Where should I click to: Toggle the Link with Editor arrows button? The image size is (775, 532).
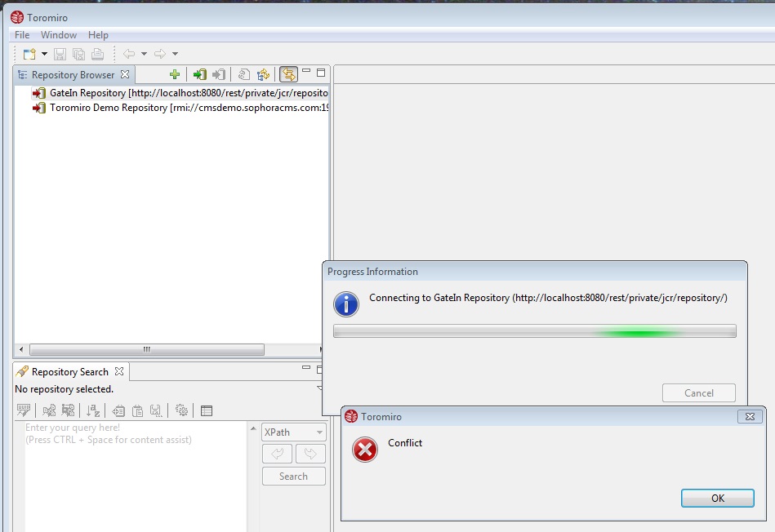coord(288,74)
